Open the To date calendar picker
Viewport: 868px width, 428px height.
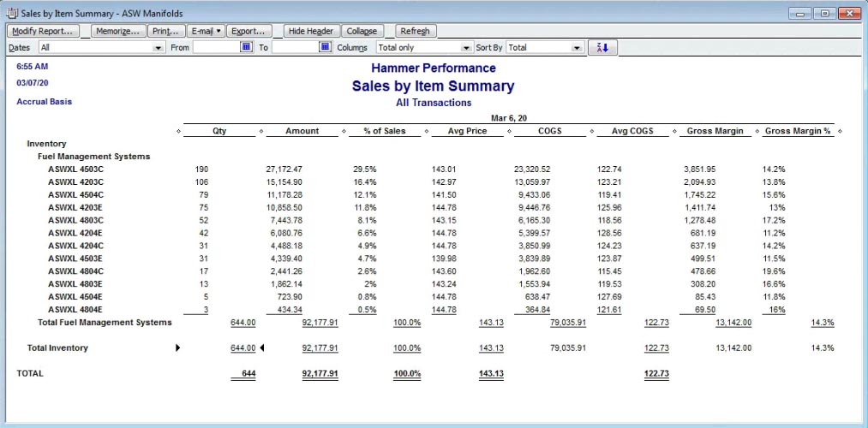325,48
